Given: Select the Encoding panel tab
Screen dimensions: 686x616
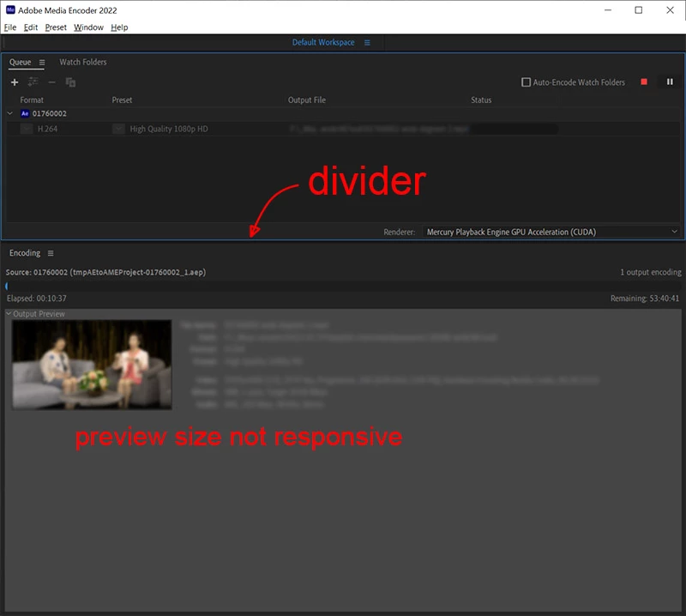Looking at the screenshot, I should pyautogui.click(x=25, y=253).
